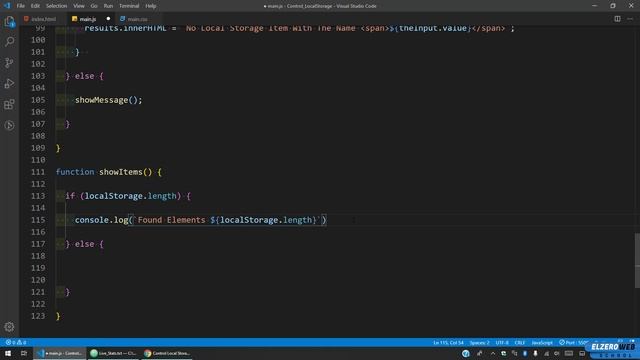
Task: Switch to the main.css tab
Action: (x=137, y=19)
